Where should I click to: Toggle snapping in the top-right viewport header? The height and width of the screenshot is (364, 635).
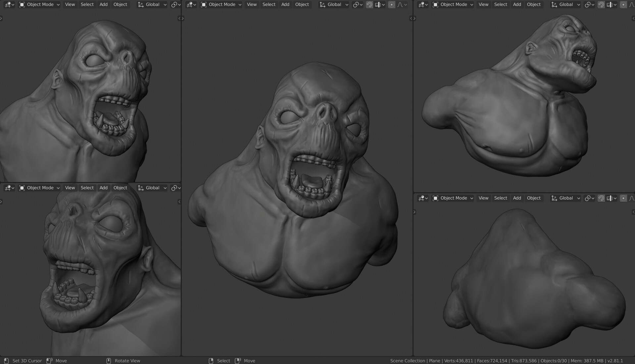click(x=601, y=4)
